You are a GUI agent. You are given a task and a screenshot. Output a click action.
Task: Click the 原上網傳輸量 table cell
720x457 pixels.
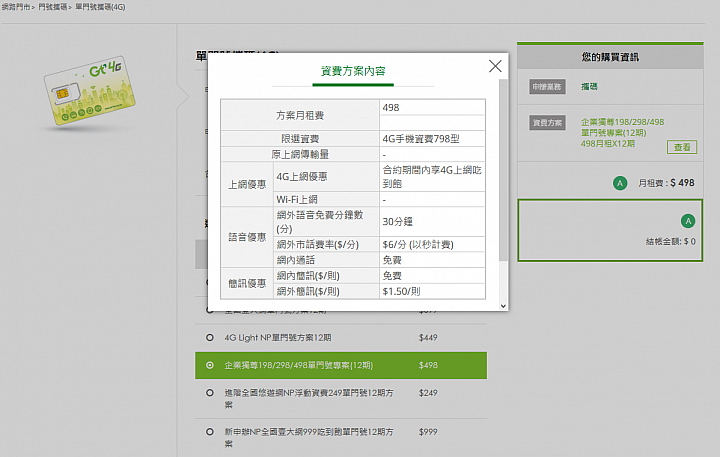[300, 154]
